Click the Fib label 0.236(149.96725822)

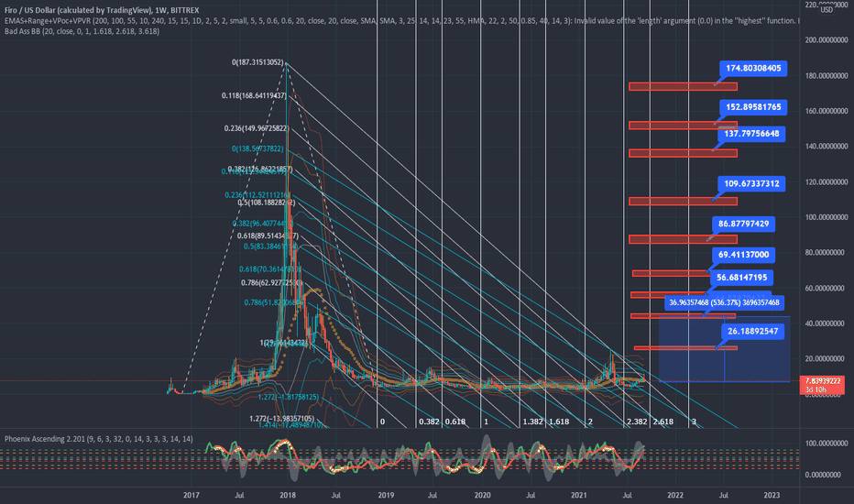[x=257, y=128]
